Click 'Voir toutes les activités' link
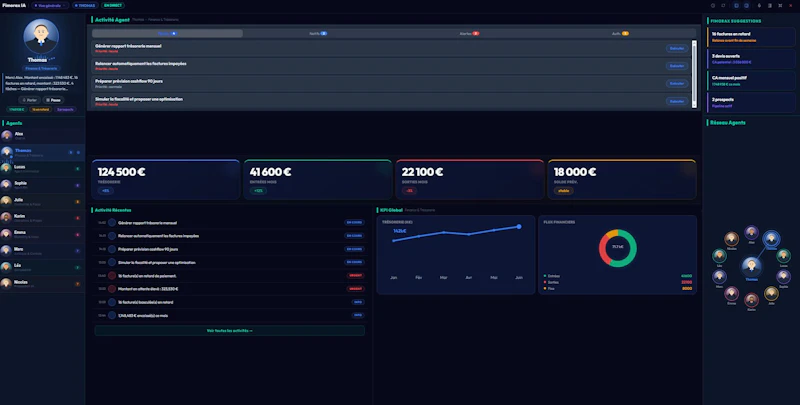Screen dimensions: 800x405 pos(230,331)
